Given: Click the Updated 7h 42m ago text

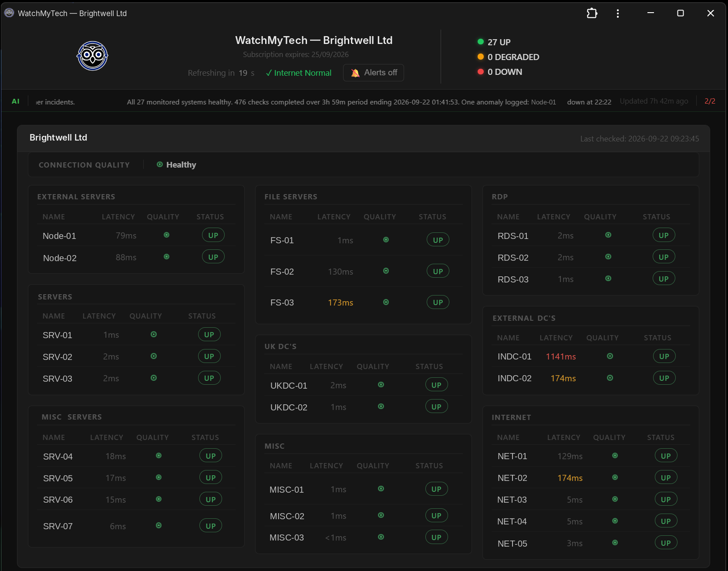Looking at the screenshot, I should [x=654, y=101].
